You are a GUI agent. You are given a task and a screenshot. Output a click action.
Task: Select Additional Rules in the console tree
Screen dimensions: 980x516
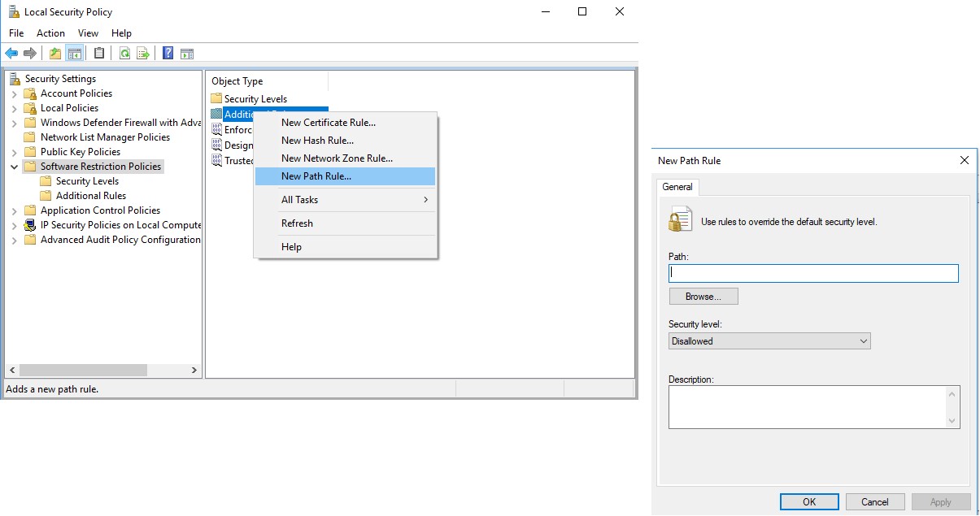(x=91, y=196)
